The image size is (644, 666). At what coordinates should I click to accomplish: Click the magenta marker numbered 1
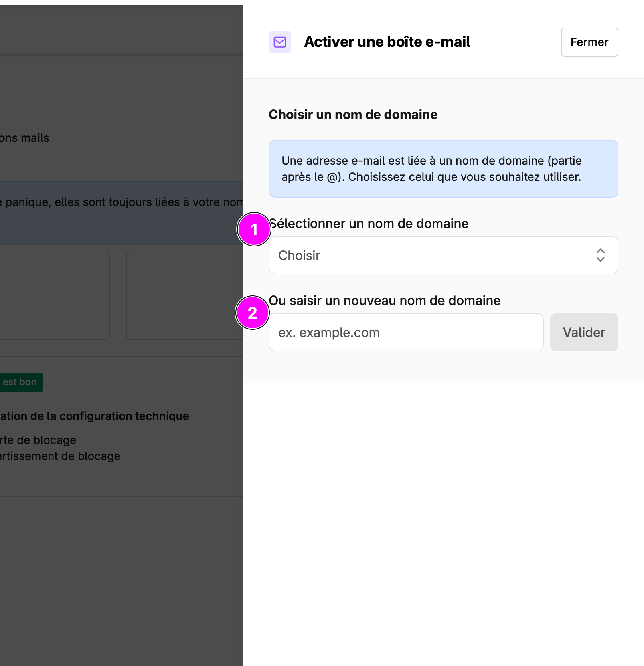254,230
